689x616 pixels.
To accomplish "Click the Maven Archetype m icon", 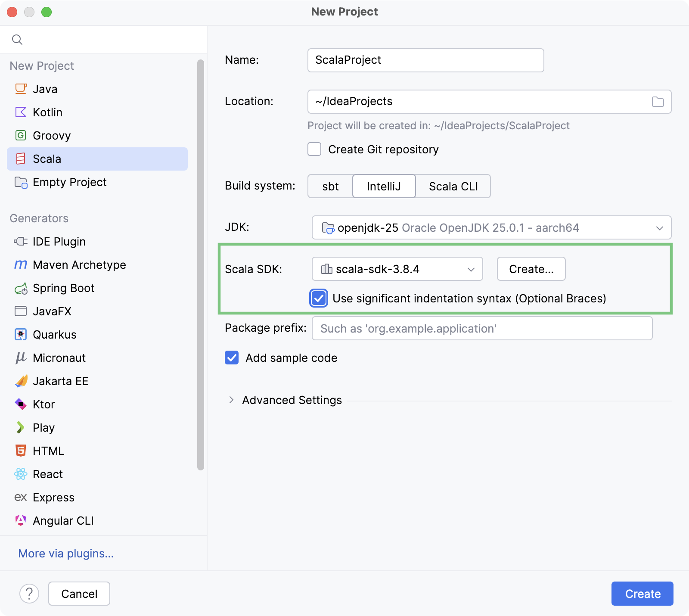I will (x=21, y=264).
